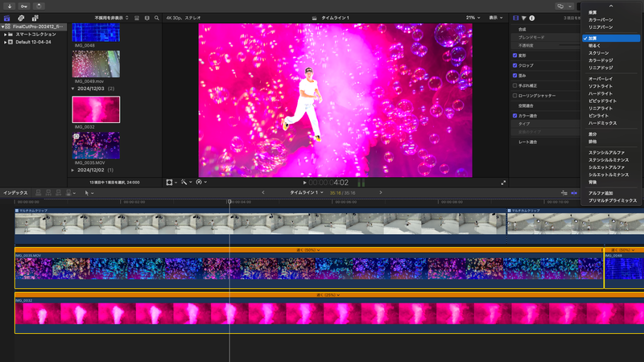The image size is (644, 362).
Task: Choose スクリーン blend mode
Action: click(598, 53)
